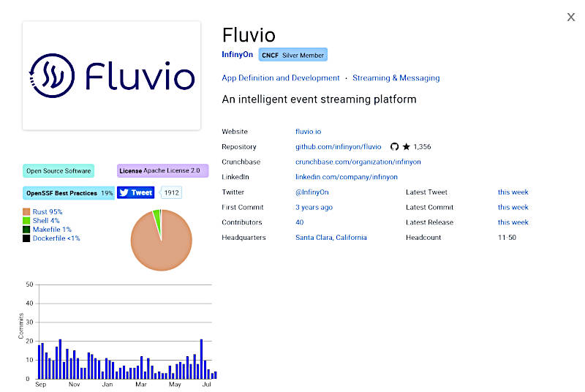The height and width of the screenshot is (392, 585).
Task: Click the Dockerfile <1% language link
Action: coord(56,238)
